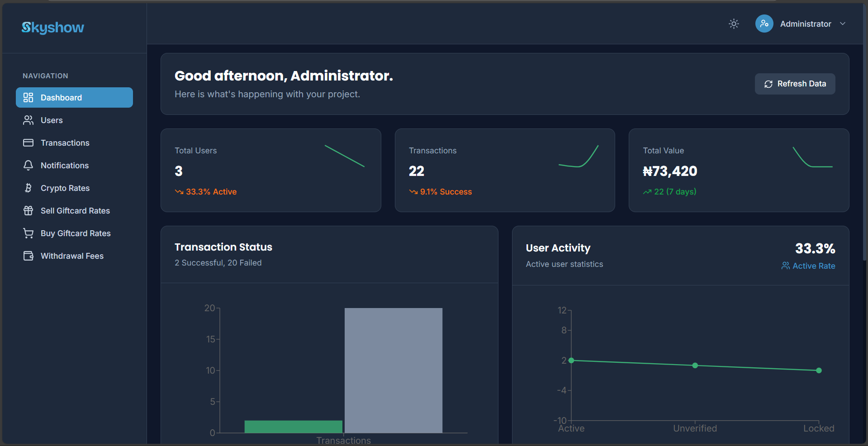The height and width of the screenshot is (446, 868).
Task: Open Notifications via the bell icon
Action: click(28, 165)
